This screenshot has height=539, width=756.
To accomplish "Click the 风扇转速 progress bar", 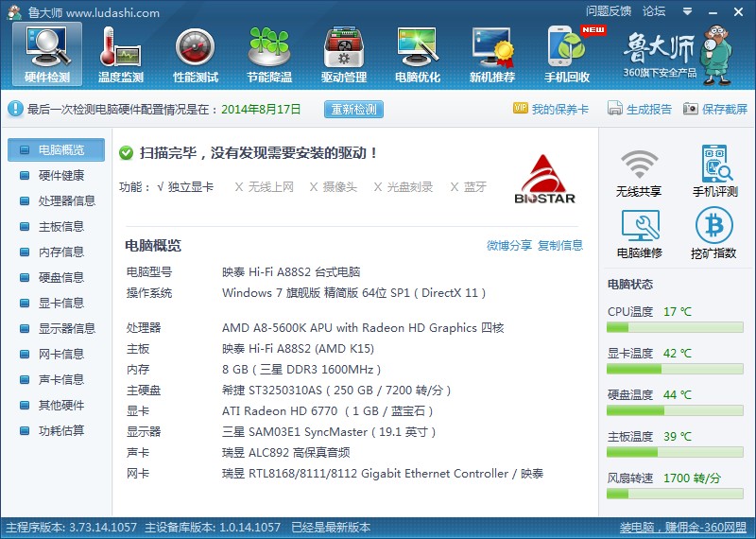I will [x=675, y=495].
